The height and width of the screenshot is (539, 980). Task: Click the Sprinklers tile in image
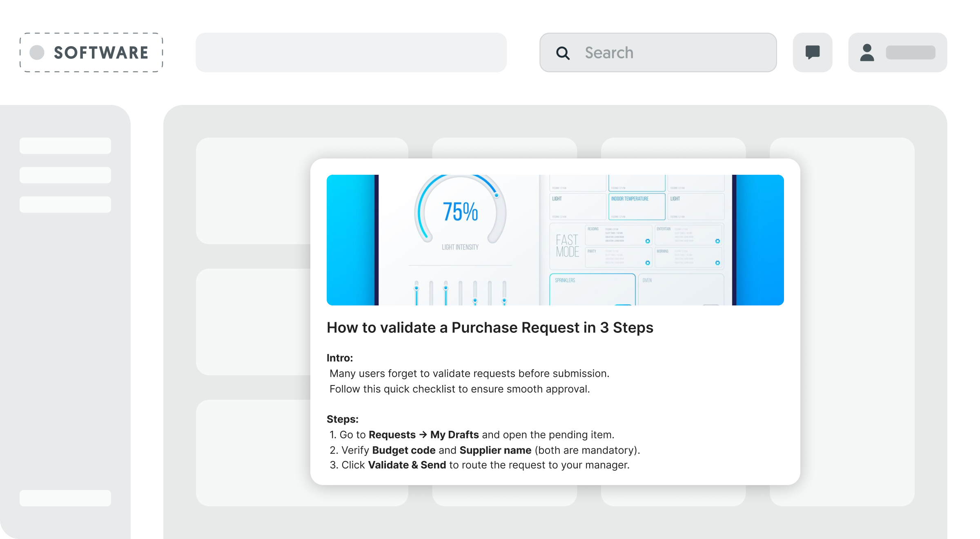[592, 289]
